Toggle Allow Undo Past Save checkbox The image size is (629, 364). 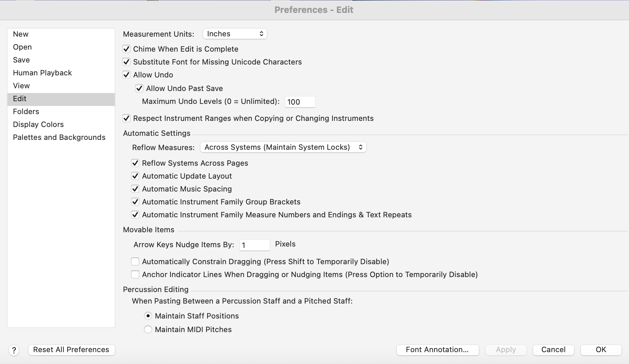tap(139, 89)
